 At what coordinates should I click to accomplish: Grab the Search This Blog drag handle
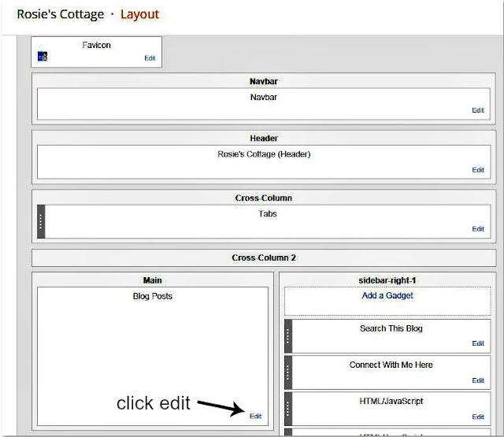[x=288, y=336]
